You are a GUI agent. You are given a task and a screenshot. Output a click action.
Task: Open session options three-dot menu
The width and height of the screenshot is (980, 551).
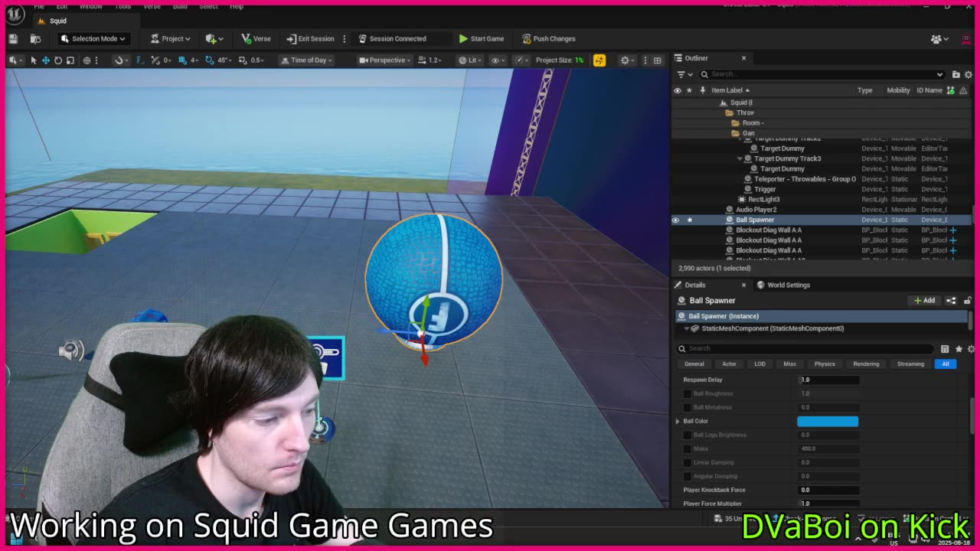click(x=345, y=38)
